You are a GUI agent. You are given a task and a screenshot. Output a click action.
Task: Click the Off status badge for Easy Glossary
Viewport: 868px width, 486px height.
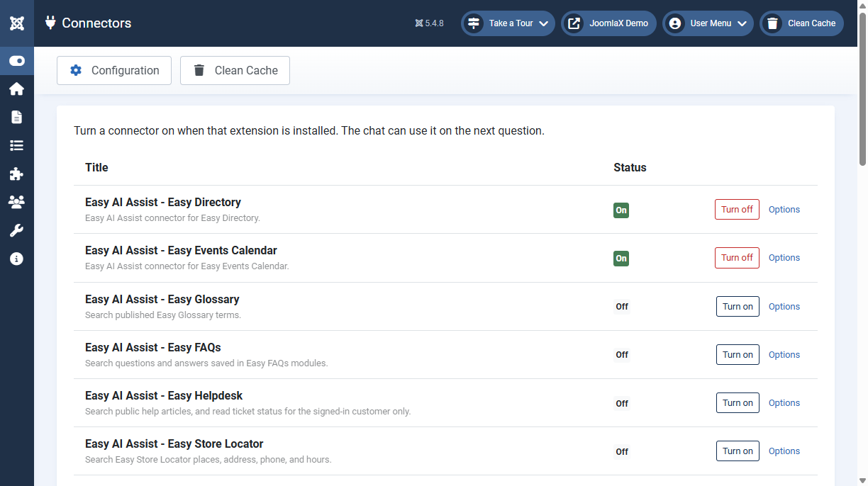(622, 307)
